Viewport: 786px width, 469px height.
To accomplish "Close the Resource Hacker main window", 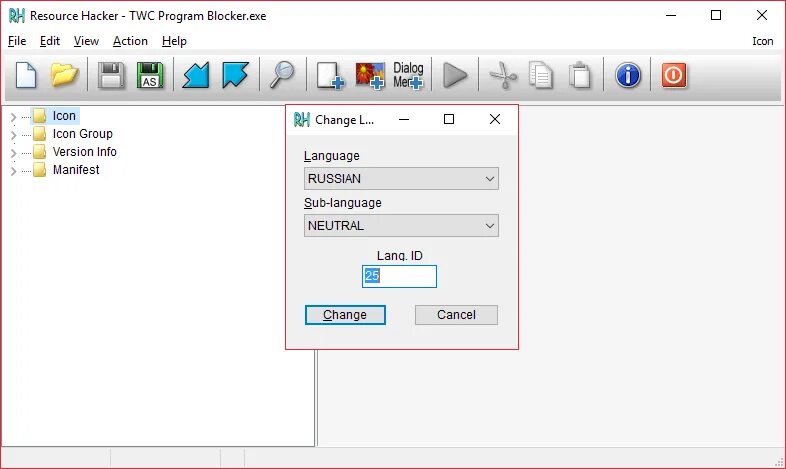I will [x=762, y=16].
